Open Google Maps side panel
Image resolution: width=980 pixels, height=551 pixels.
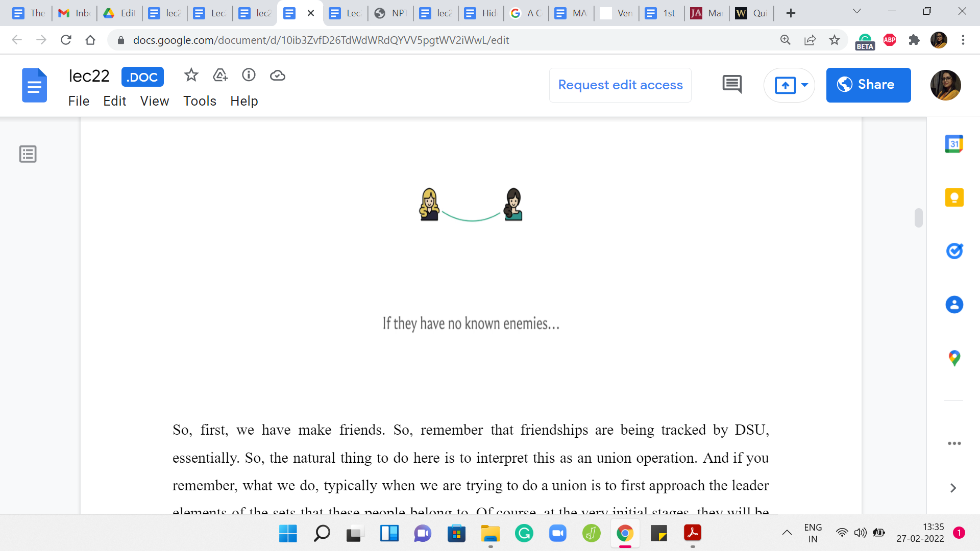point(953,358)
